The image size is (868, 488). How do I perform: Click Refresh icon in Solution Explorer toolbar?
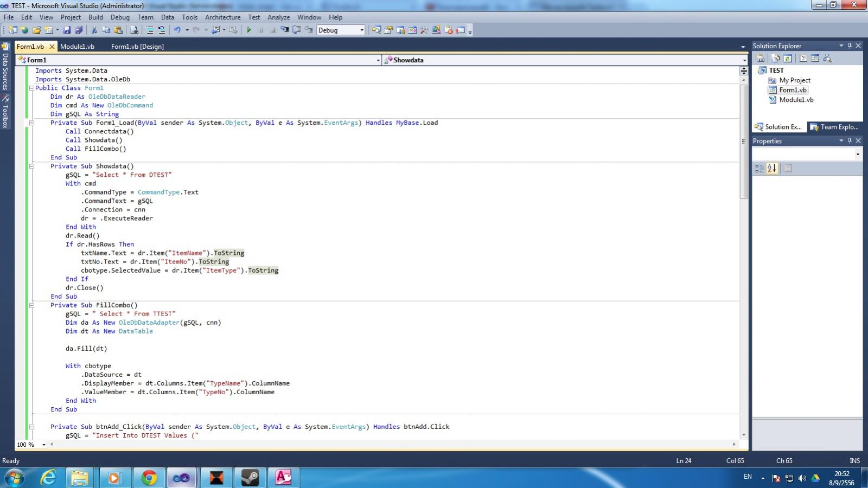click(x=788, y=58)
